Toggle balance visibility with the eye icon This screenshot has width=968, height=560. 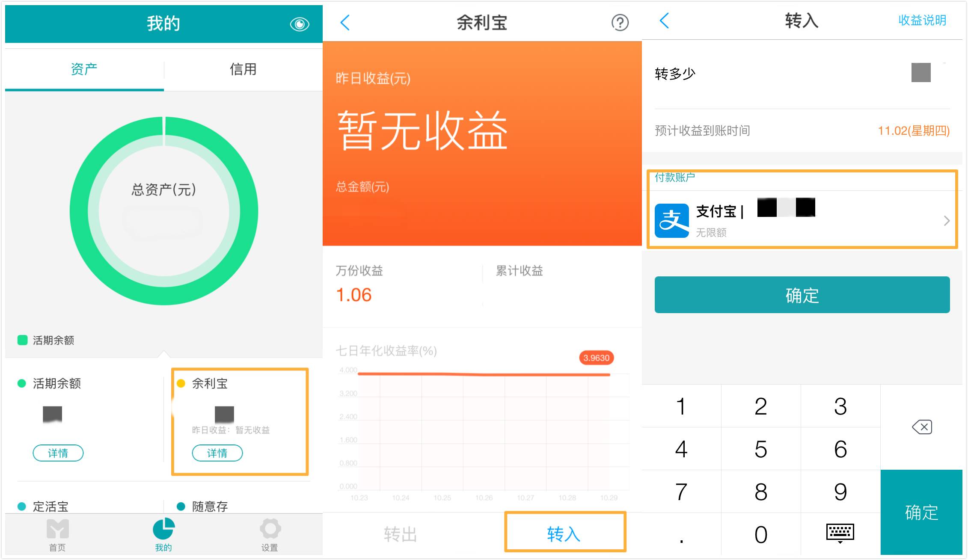tap(300, 24)
